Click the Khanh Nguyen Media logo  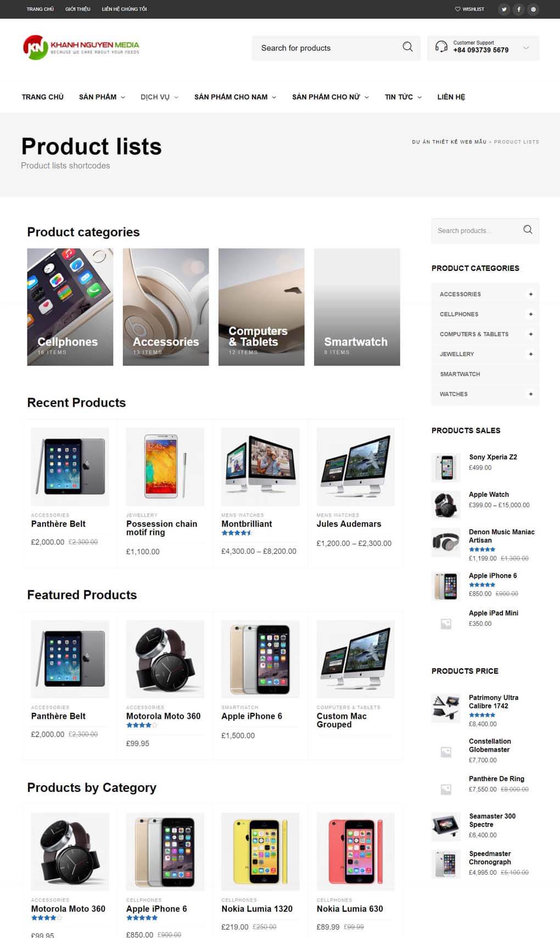coord(81,47)
